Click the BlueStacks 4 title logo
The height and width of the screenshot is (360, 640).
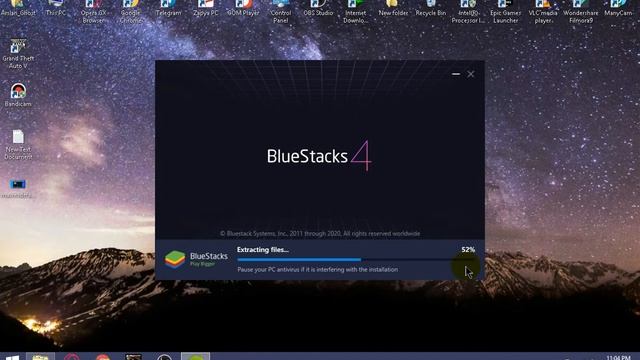click(319, 156)
